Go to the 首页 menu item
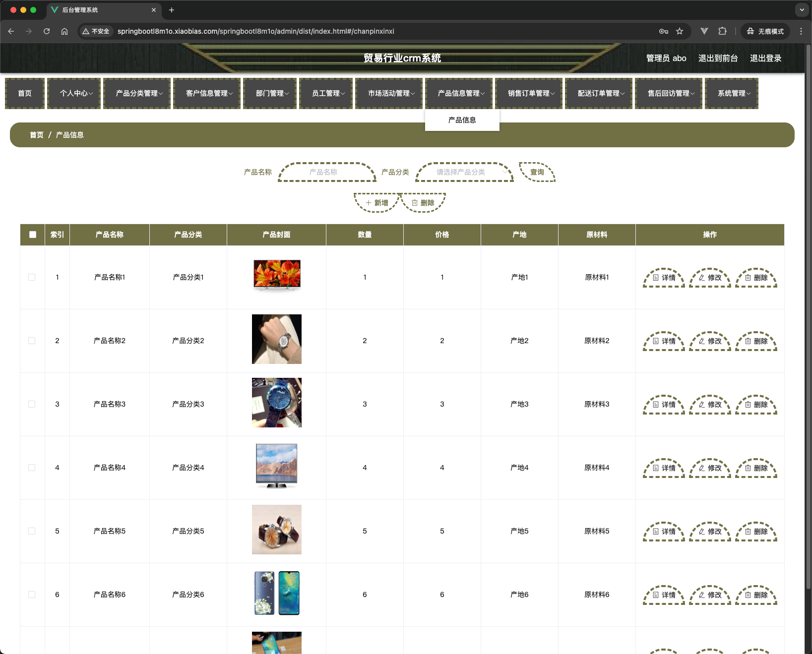The width and height of the screenshot is (812, 654). (25, 93)
